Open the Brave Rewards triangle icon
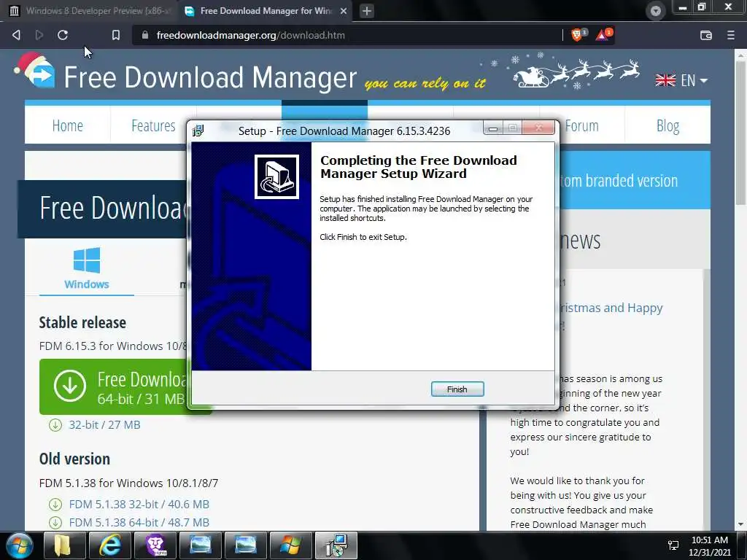The image size is (747, 560). [x=603, y=35]
